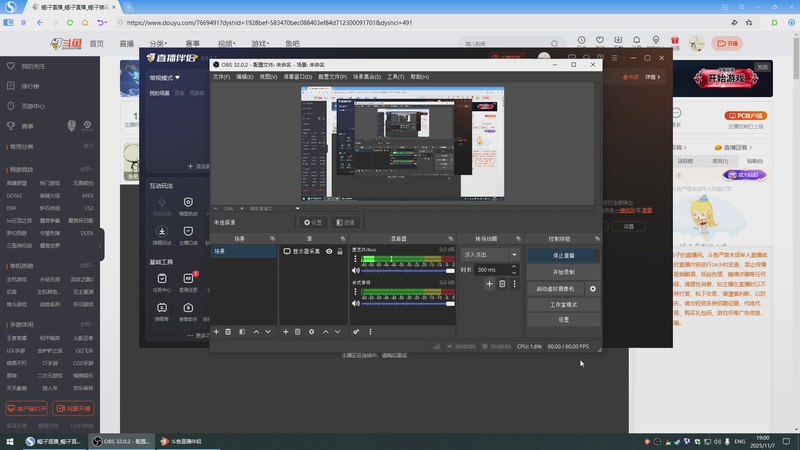Open OBS Profile menu

[x=332, y=77]
